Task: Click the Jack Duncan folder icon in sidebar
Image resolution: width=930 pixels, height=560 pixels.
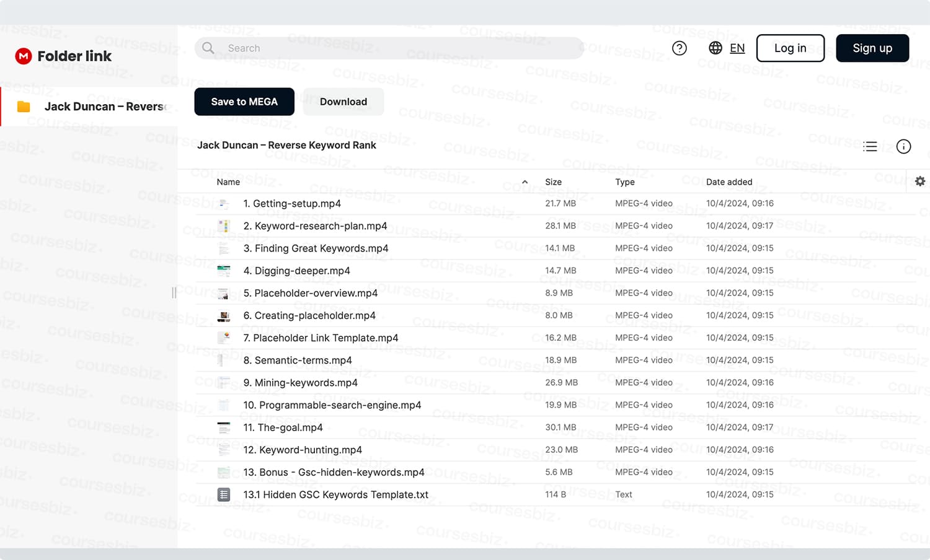Action: point(24,107)
